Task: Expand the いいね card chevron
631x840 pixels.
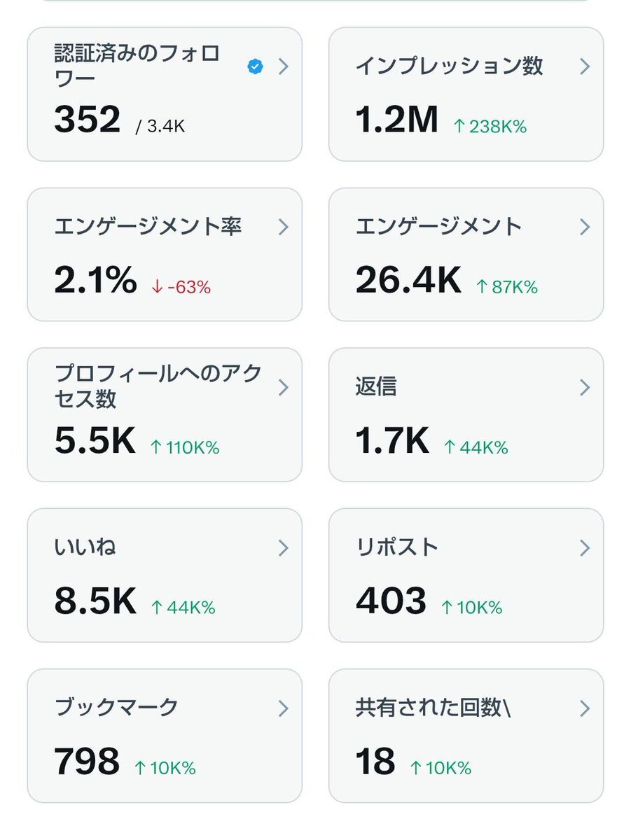Action: pos(283,547)
